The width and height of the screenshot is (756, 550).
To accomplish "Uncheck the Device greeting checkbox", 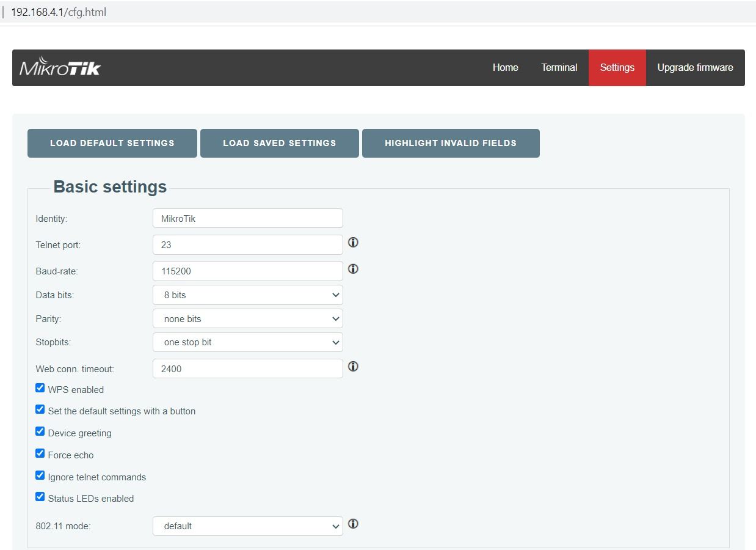I will tap(40, 431).
